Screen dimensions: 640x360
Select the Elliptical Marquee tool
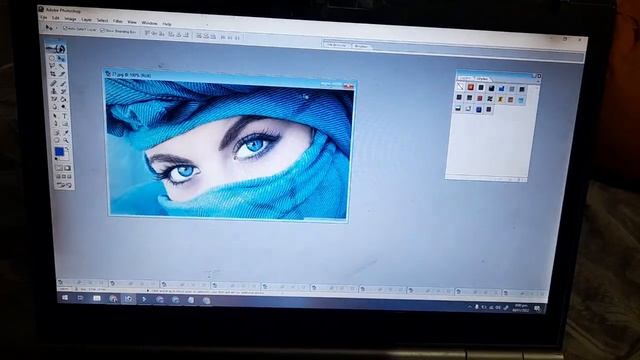click(52, 58)
